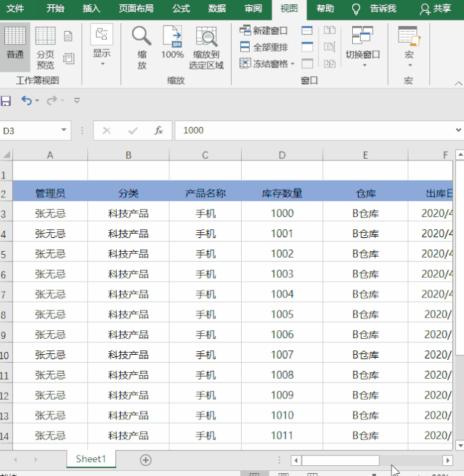Click the Zoom (缩放) magnifier icon
The width and height of the screenshot is (464, 476).
[142, 46]
